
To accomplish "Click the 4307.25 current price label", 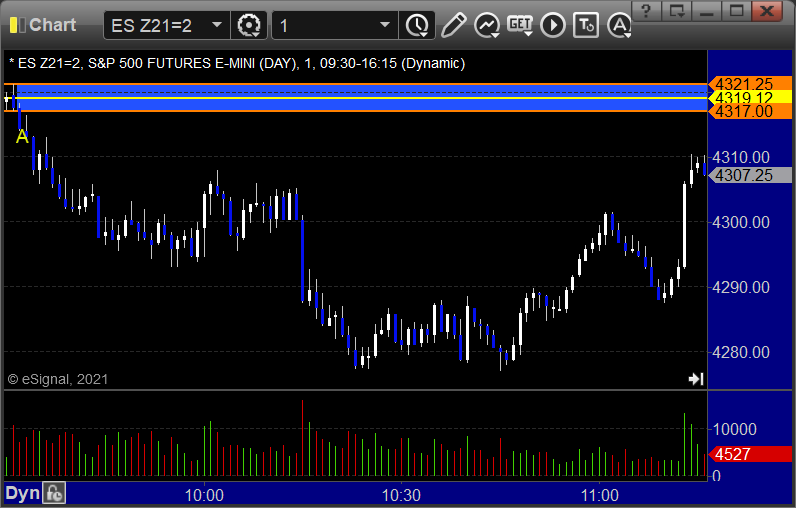I will tap(750, 175).
